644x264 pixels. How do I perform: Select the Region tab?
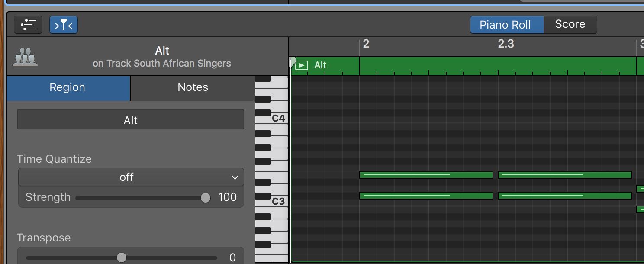[x=68, y=88]
